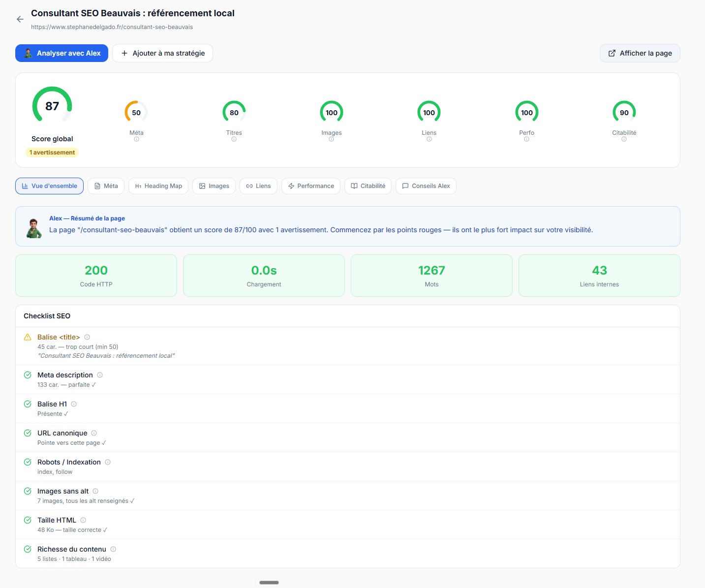Image resolution: width=705 pixels, height=588 pixels.
Task: Switch to the Images tab
Action: [214, 186]
